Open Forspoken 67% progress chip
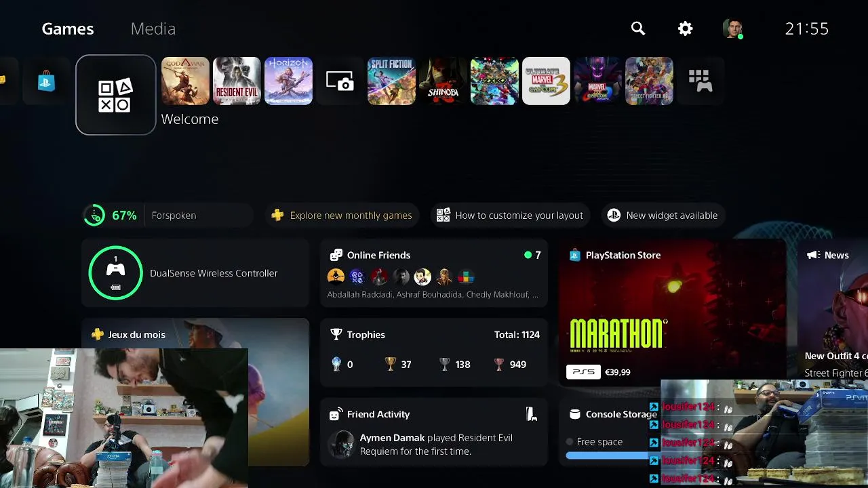This screenshot has width=868, height=488. [167, 216]
